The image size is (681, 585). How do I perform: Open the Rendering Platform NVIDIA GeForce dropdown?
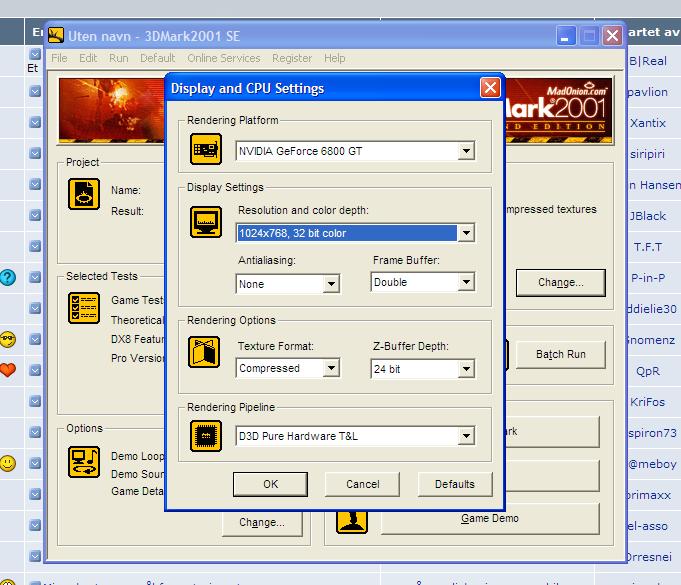coord(466,151)
